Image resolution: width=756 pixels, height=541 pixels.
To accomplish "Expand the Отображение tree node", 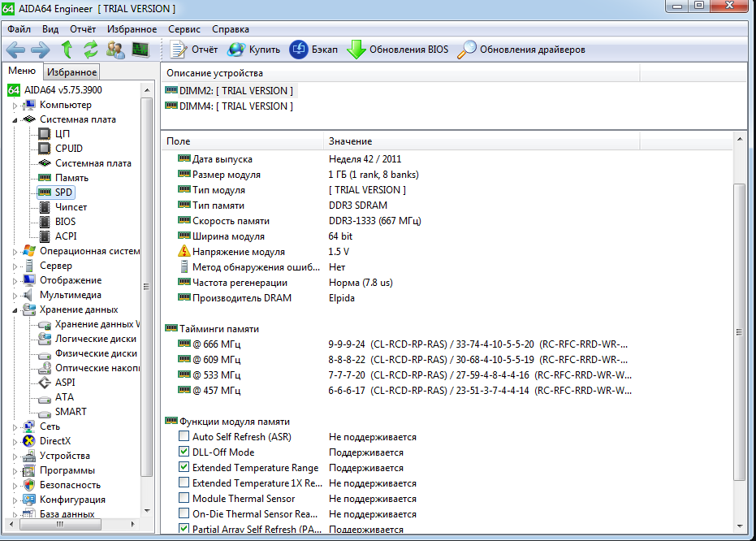I will tap(15, 280).
